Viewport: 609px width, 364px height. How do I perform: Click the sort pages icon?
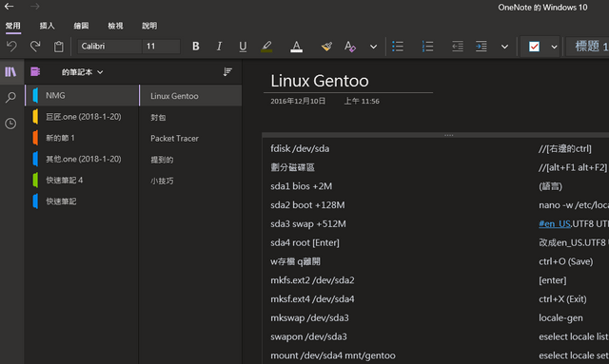click(227, 72)
